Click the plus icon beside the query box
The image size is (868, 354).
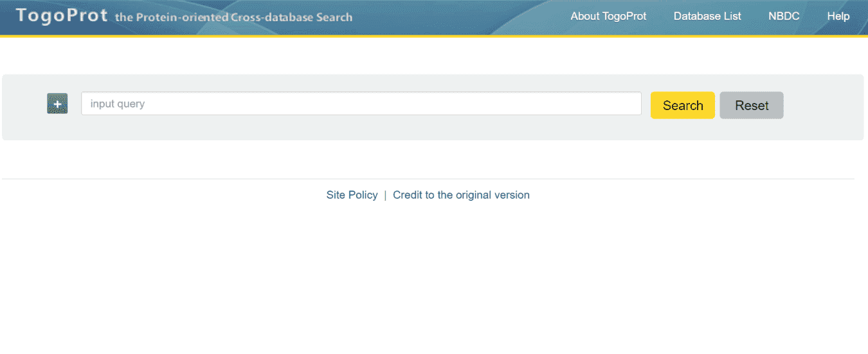pos(57,104)
